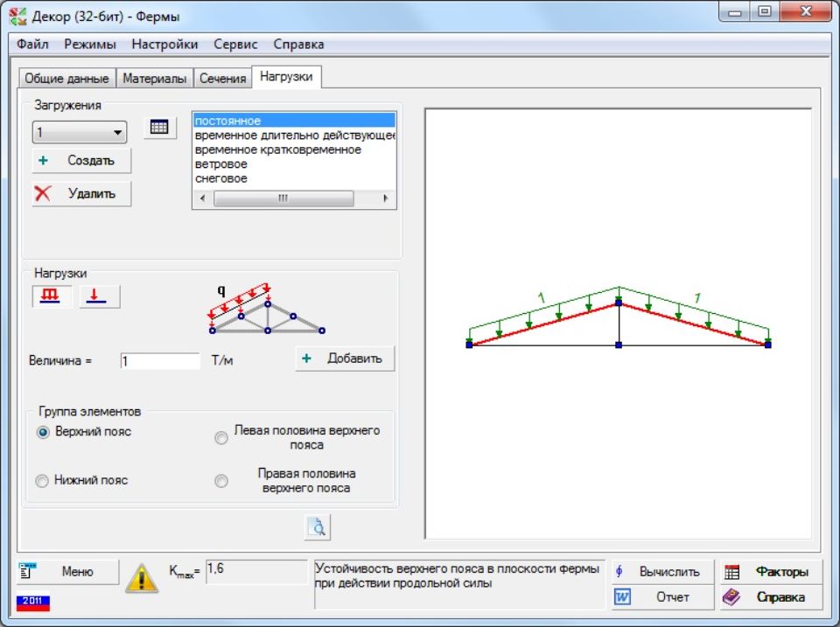Select Нижний пояс radio button
Viewport: 840px width, 627px height.
point(43,481)
